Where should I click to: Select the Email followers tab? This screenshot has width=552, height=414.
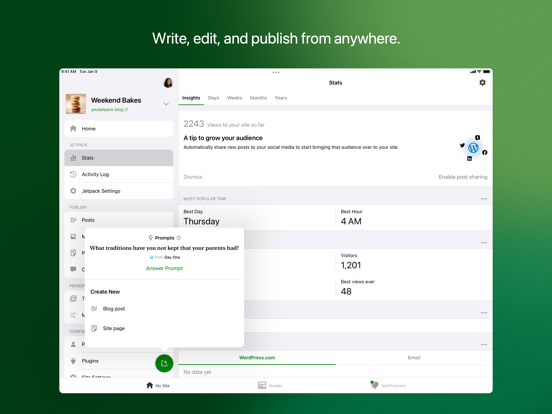click(x=414, y=358)
